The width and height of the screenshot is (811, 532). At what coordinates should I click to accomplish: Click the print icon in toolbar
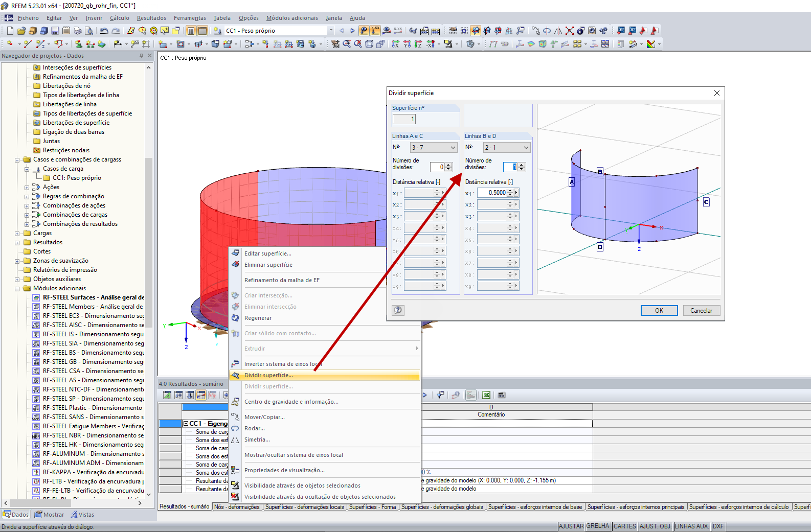click(x=78, y=31)
